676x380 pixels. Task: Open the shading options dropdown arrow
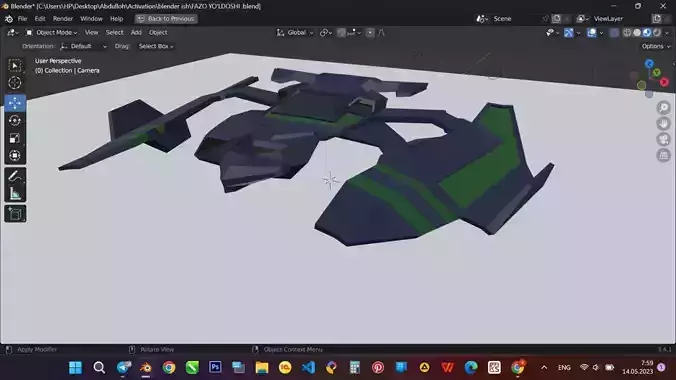(x=667, y=32)
